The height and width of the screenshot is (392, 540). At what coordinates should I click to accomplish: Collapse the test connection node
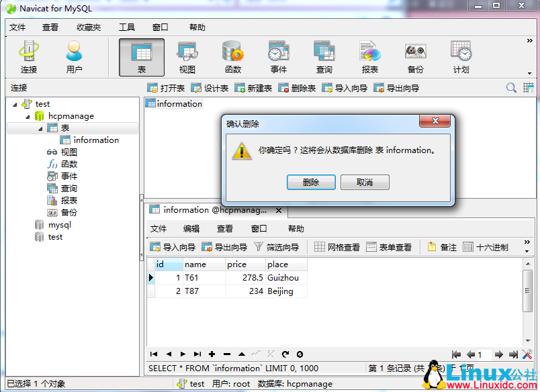pyautogui.click(x=15, y=103)
